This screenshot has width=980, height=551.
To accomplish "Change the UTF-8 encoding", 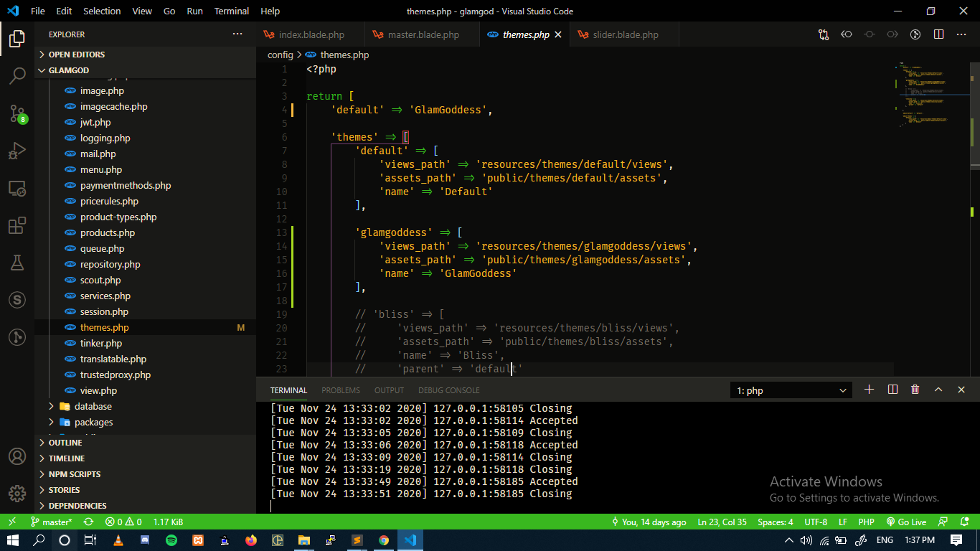I will (x=816, y=522).
